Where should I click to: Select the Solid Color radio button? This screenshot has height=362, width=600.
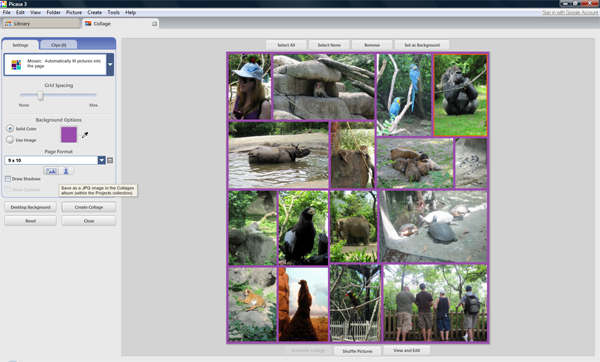click(10, 129)
